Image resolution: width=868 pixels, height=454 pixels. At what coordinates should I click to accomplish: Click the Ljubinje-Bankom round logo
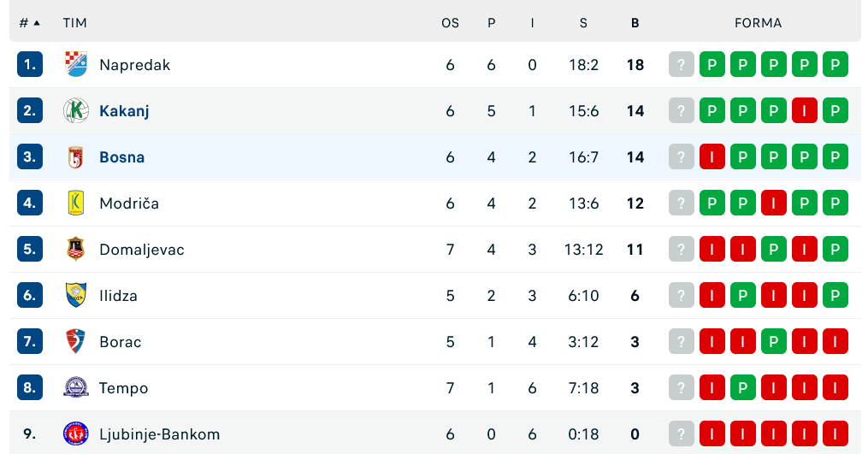point(76,433)
